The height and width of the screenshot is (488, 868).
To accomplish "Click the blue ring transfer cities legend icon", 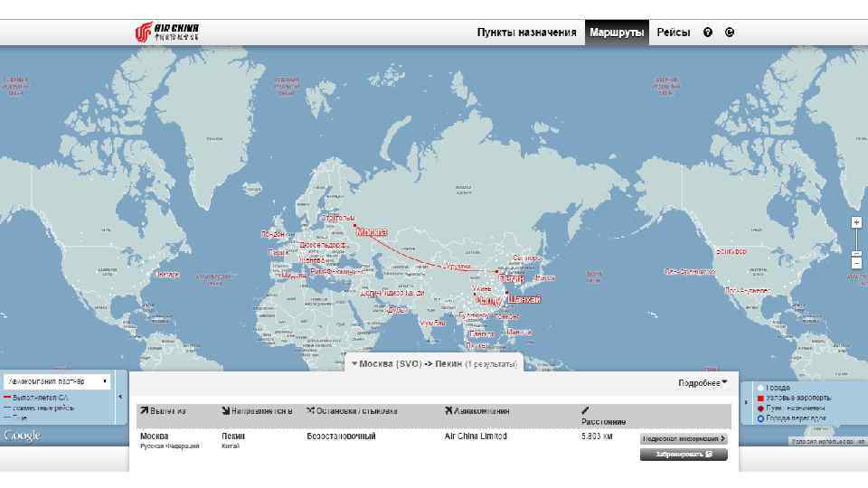I will tap(760, 418).
